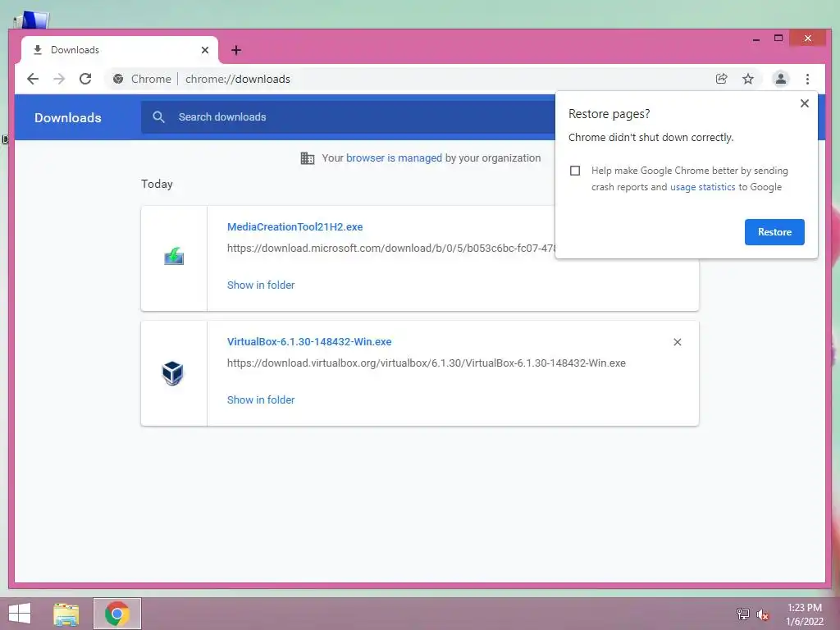840x630 pixels.
Task: Open MediaCreationTool21H2.exe file link
Action: (294, 226)
